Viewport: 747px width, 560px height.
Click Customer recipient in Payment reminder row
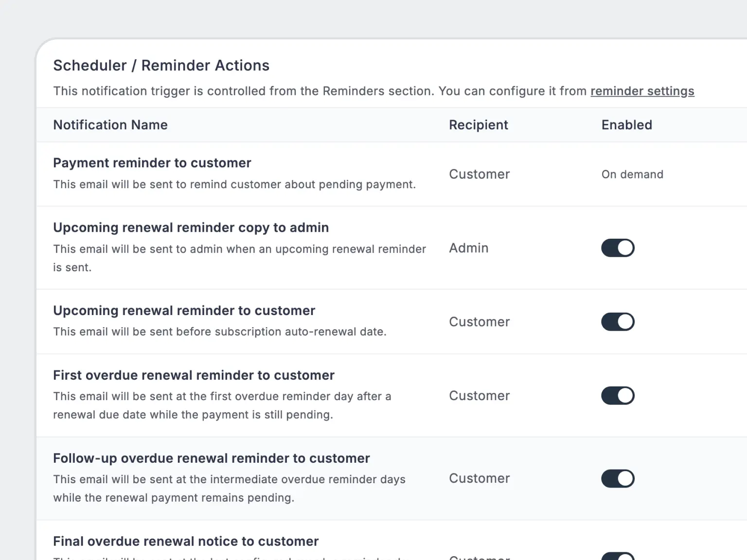click(x=480, y=175)
